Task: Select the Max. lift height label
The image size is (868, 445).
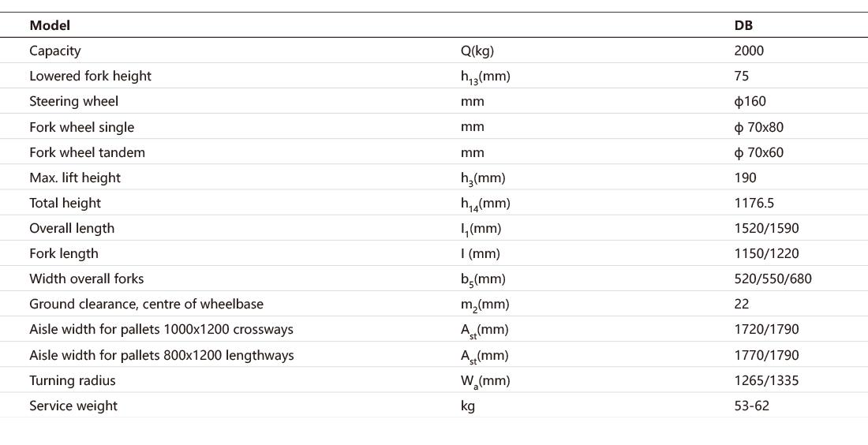Action: [75, 178]
